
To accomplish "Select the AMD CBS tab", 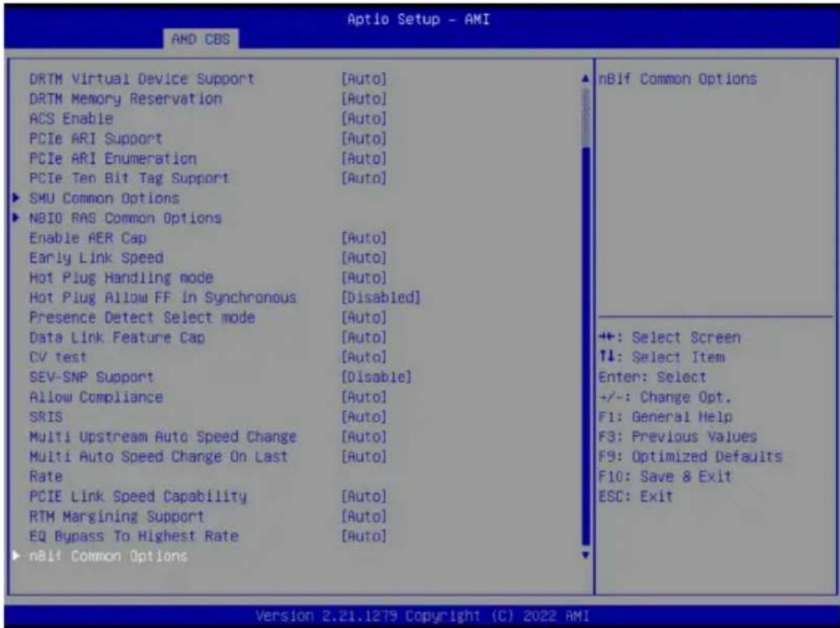I will click(201, 39).
